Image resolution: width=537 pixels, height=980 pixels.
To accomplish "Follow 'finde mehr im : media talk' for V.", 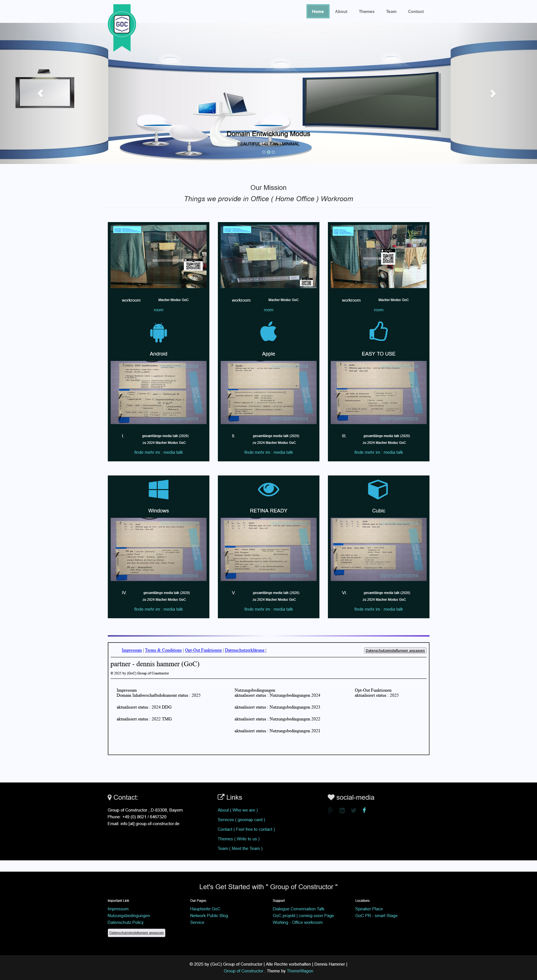I will 268,609.
